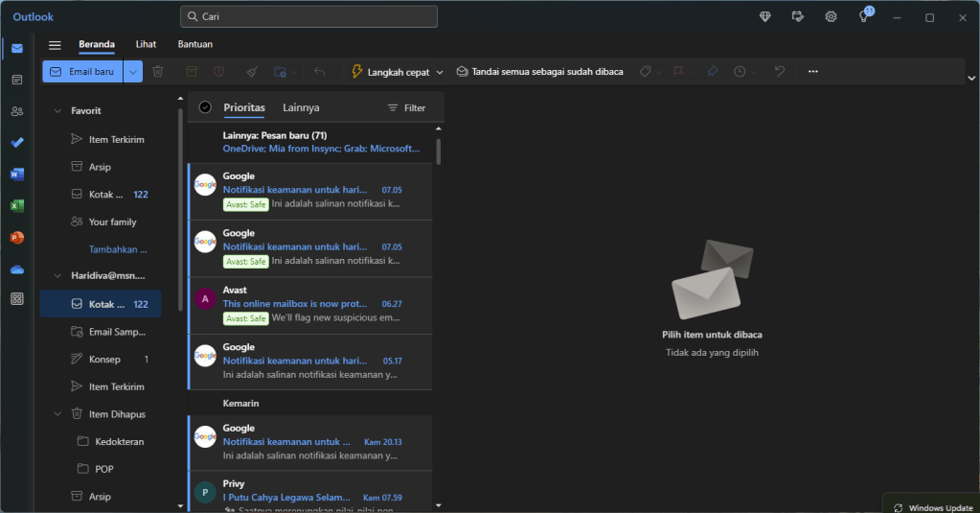
Task: Click in the Cari search box
Action: pos(308,17)
